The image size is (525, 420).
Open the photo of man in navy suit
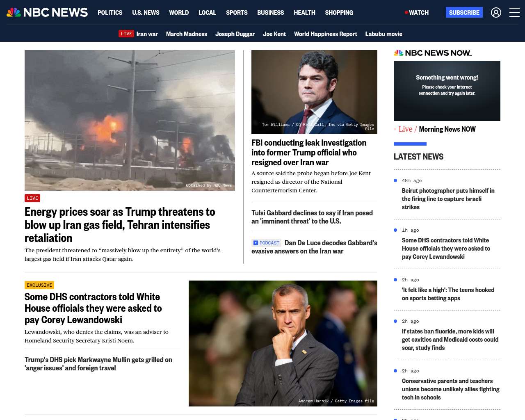(314, 92)
